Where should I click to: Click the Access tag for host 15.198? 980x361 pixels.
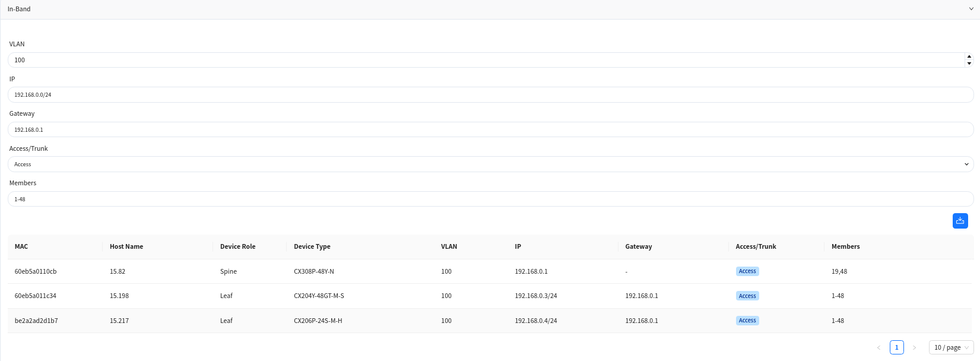(747, 296)
